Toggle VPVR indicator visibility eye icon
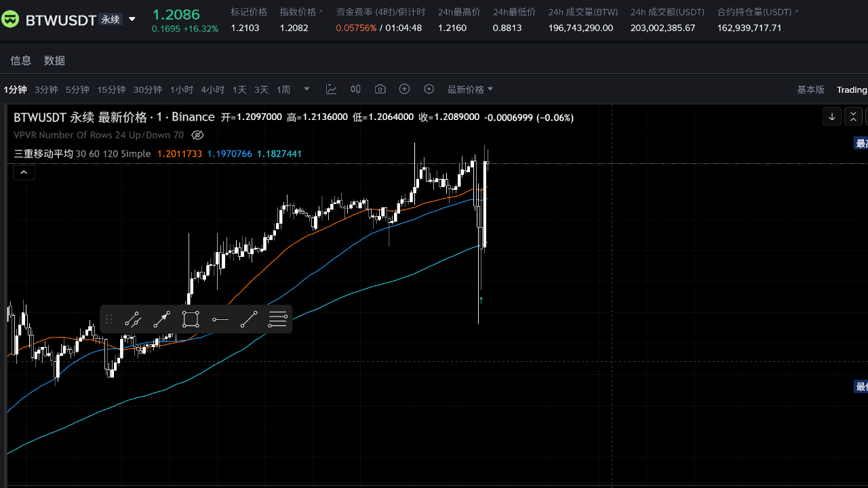 (197, 135)
